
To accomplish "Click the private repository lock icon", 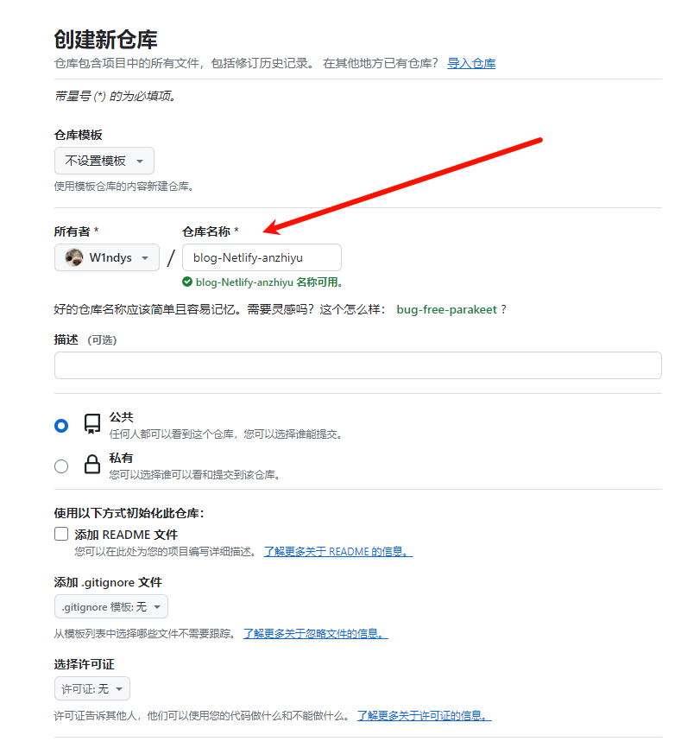I will point(92,465).
